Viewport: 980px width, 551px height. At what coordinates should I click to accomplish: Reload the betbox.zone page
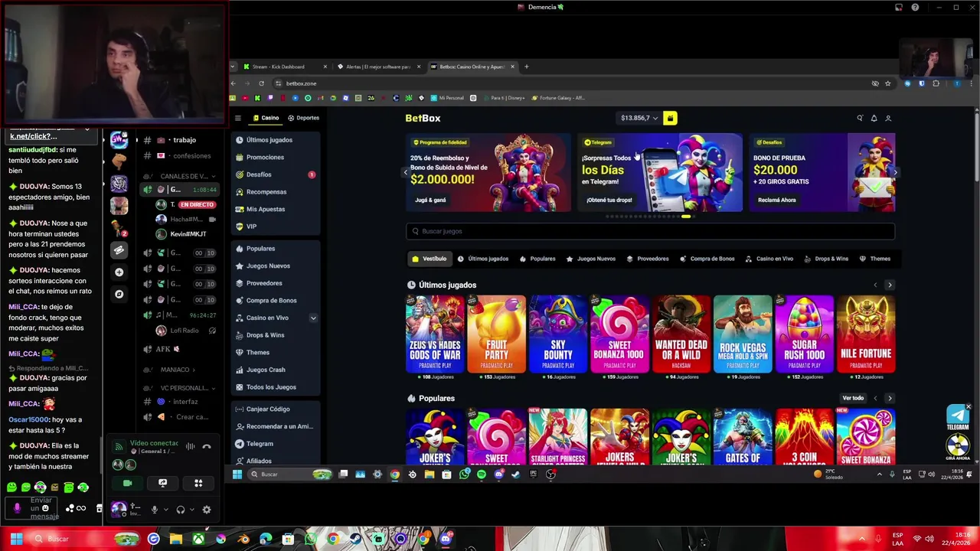click(x=261, y=83)
